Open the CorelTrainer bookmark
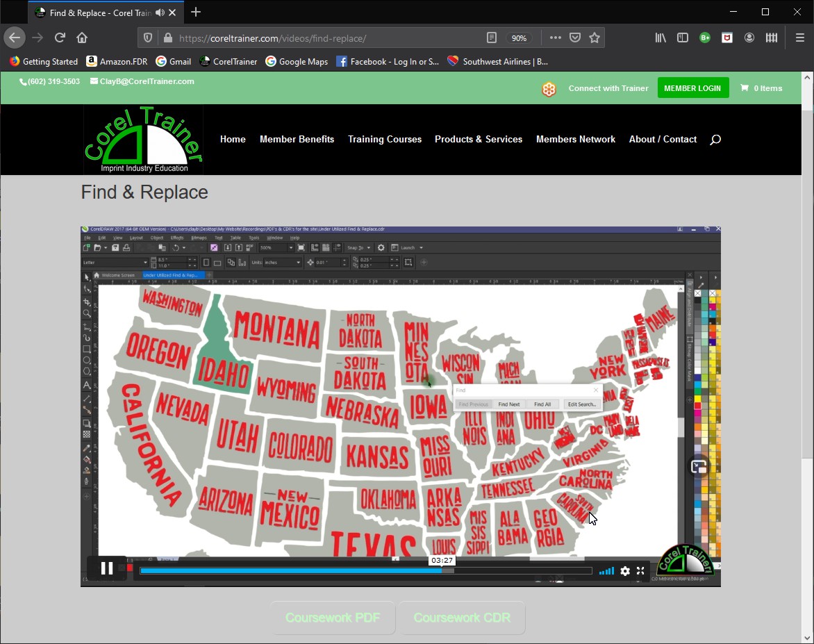The image size is (814, 644). tap(229, 61)
